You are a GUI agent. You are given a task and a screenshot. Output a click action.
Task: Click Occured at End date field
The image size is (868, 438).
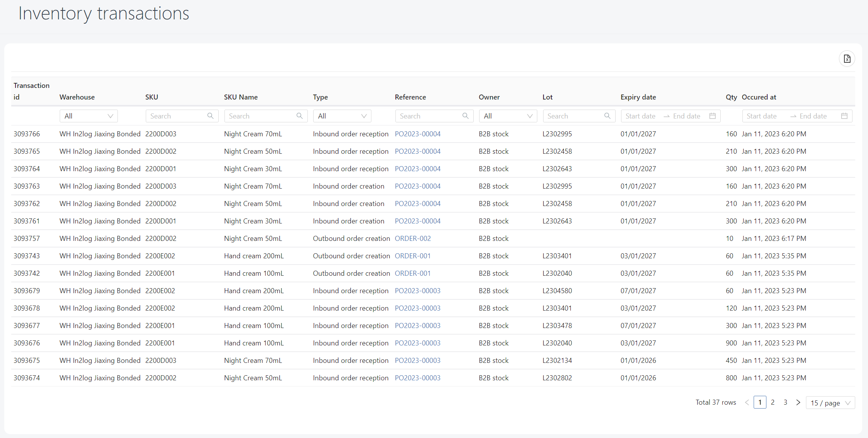(x=813, y=116)
